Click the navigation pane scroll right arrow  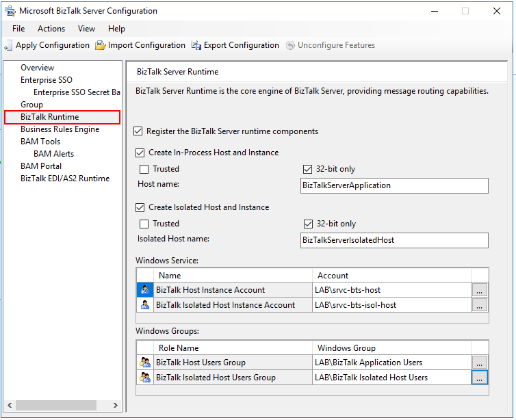115,405
